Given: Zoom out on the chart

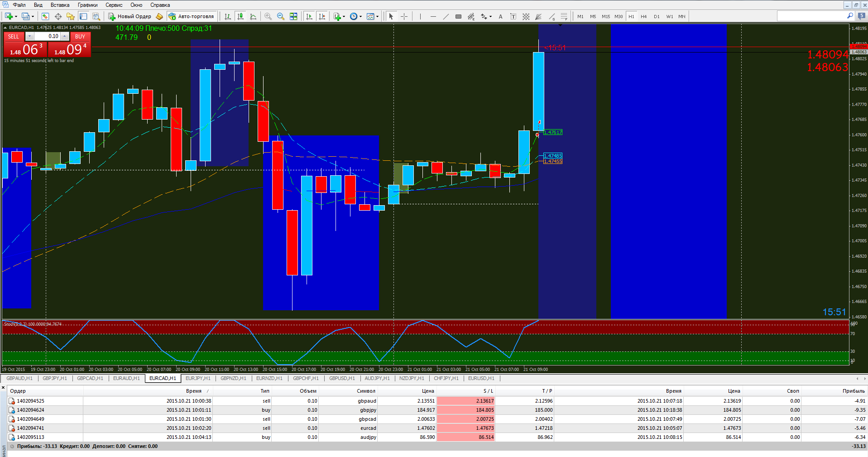Looking at the screenshot, I should [281, 16].
